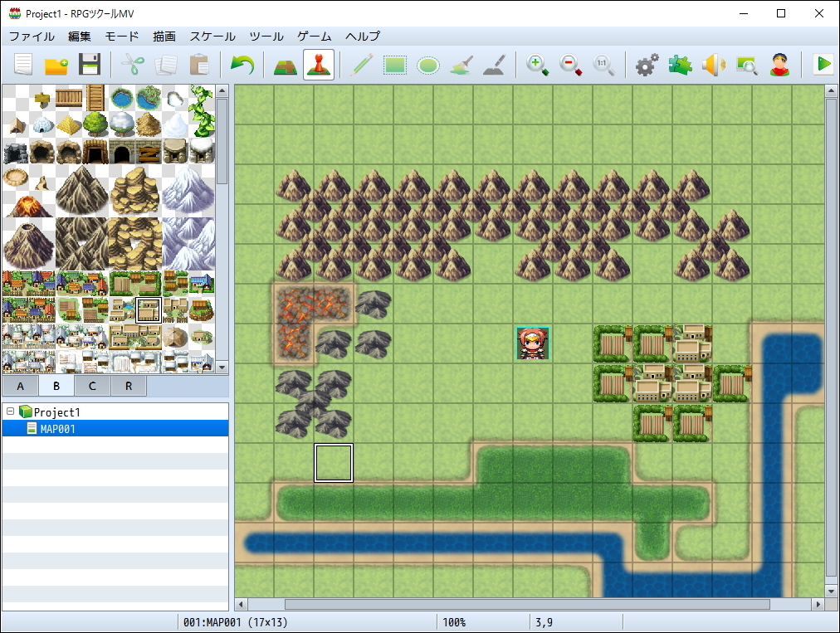
Task: Open the モード menu
Action: pos(122,37)
